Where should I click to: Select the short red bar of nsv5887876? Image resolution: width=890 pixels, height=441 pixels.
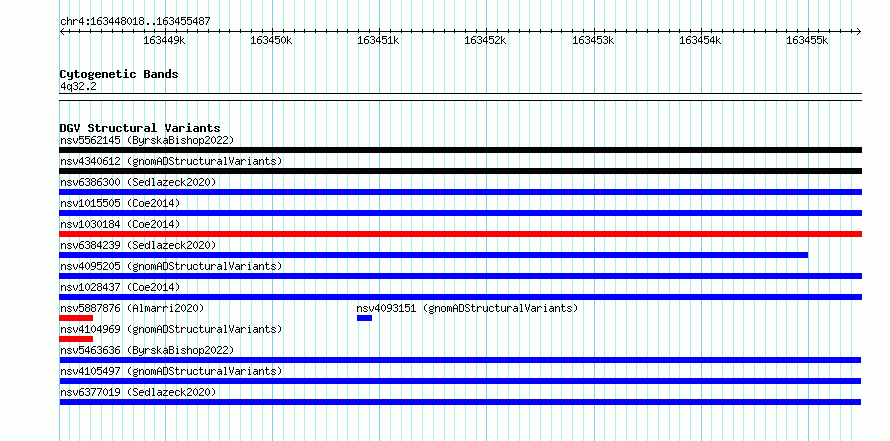(x=76, y=318)
